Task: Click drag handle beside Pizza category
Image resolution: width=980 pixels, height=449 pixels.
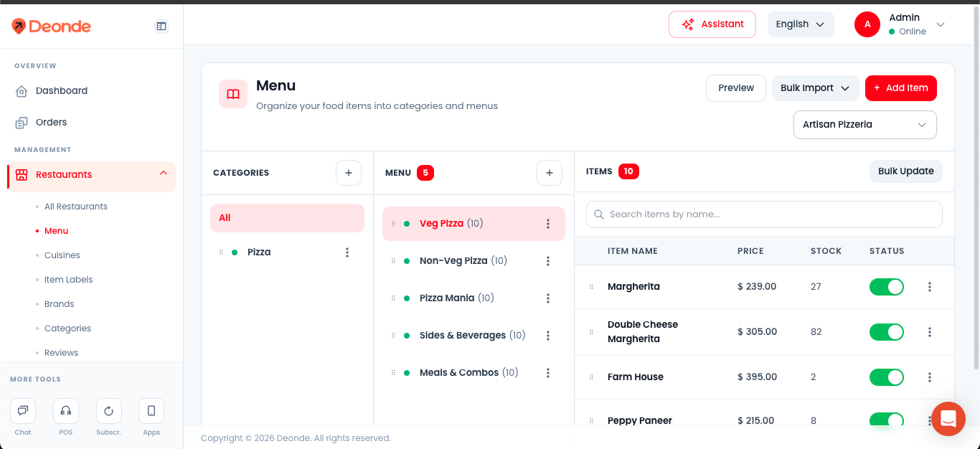Action: click(221, 252)
